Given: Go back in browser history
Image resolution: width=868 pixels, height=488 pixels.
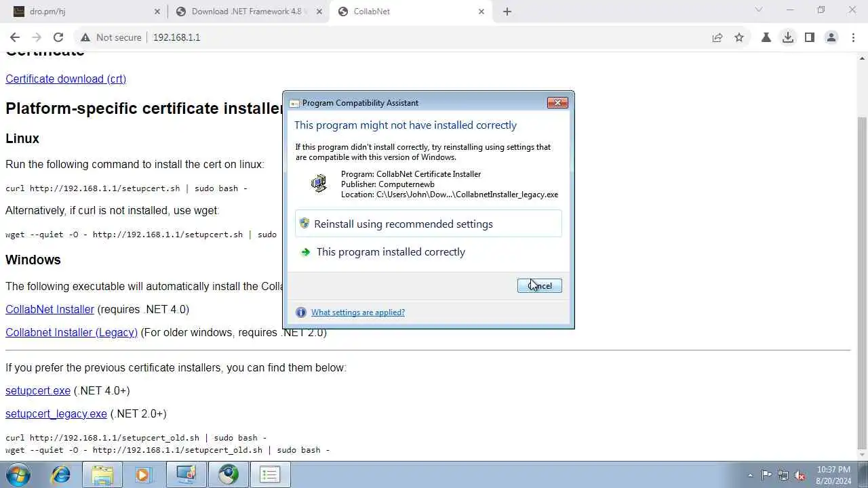Looking at the screenshot, I should tap(15, 37).
